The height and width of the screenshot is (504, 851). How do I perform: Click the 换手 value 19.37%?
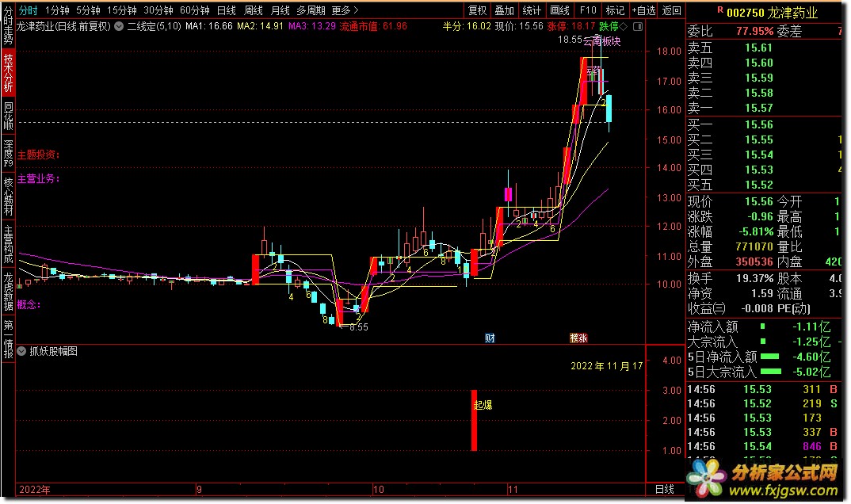pos(754,279)
